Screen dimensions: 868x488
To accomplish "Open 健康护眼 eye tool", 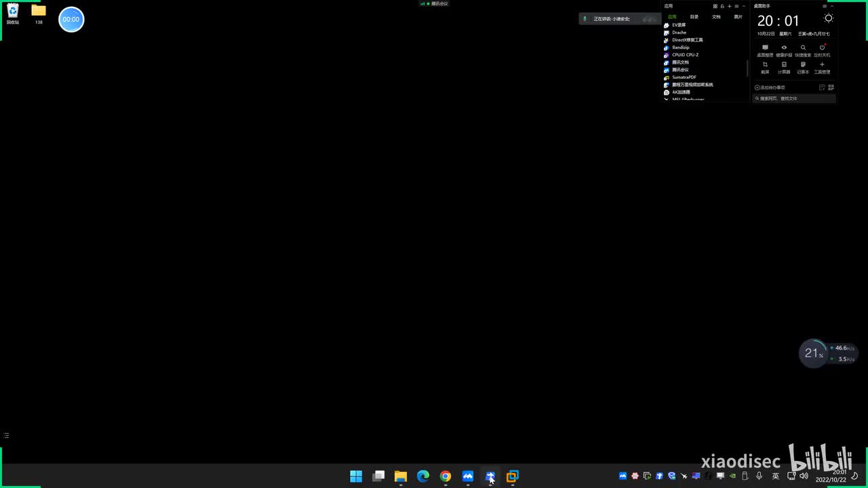I will pyautogui.click(x=784, y=51).
